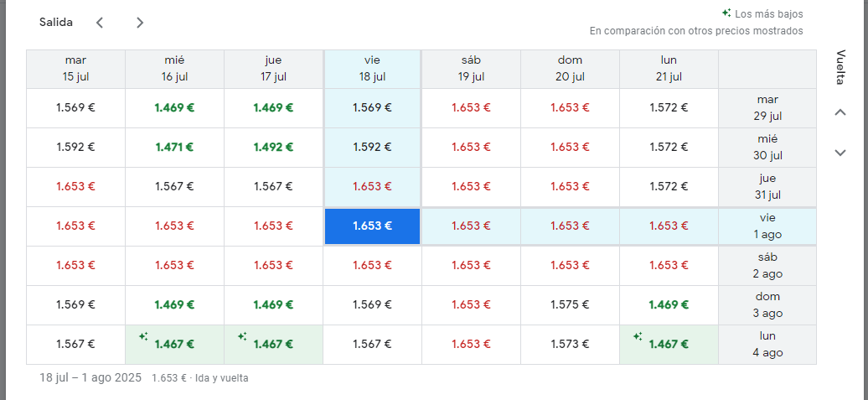
Task: Pick 15 jul departure, 1 ago return fare
Action: click(x=76, y=226)
